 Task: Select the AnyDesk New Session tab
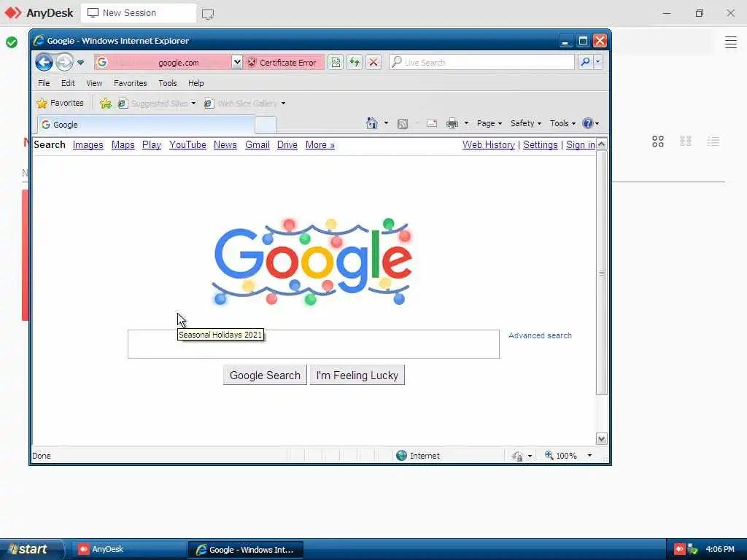(139, 13)
